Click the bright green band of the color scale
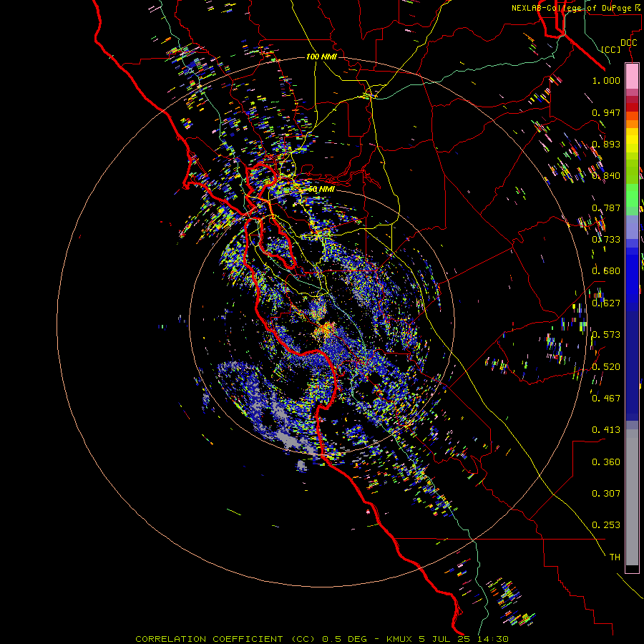This screenshot has width=644, height=644. (x=632, y=195)
